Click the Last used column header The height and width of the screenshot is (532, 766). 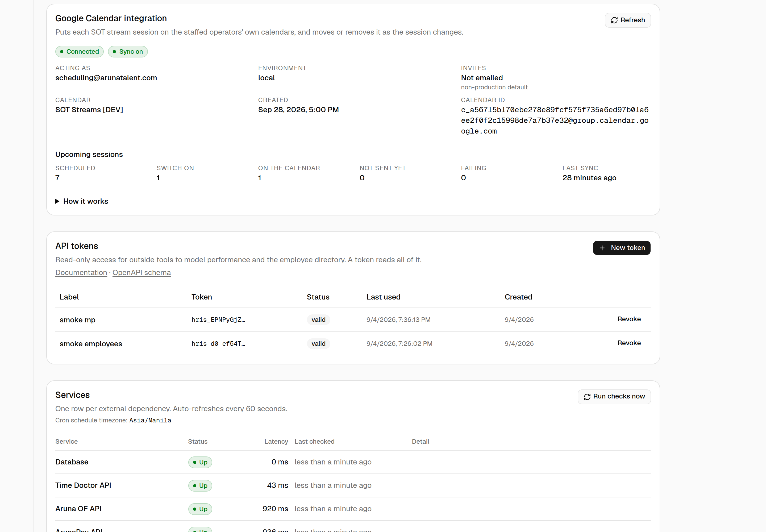point(383,297)
